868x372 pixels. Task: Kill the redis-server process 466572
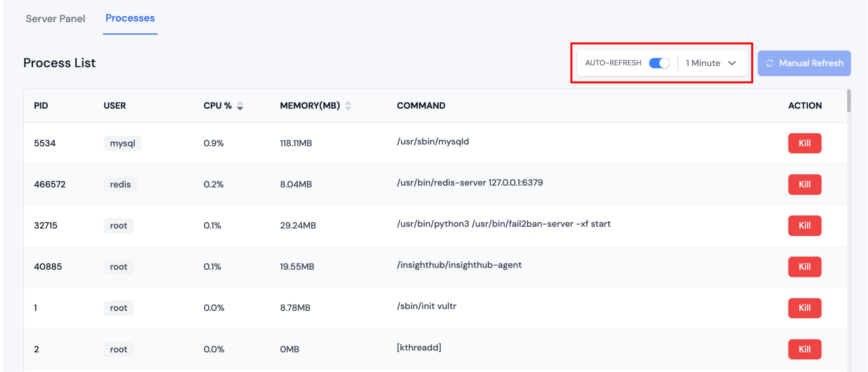point(804,184)
